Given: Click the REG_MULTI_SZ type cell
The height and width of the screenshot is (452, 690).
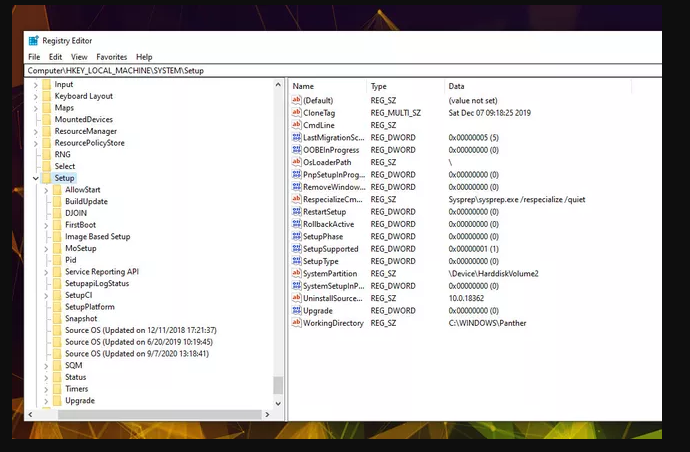Looking at the screenshot, I should [x=396, y=113].
